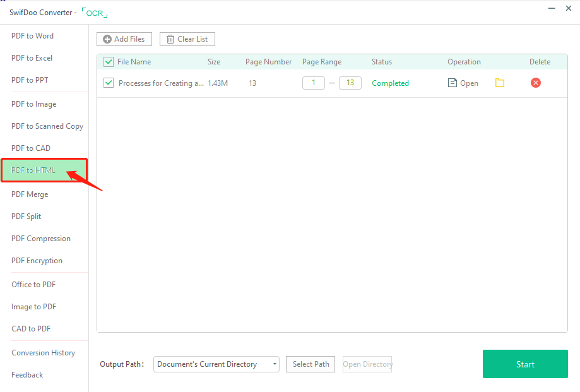Open the PDF Merge tool
This screenshot has height=392, width=580.
30,194
